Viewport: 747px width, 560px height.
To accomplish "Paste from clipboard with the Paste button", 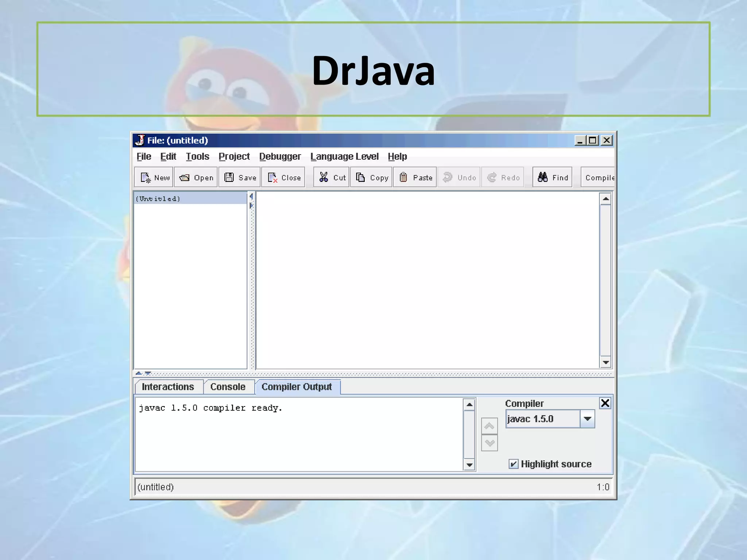I will (415, 178).
